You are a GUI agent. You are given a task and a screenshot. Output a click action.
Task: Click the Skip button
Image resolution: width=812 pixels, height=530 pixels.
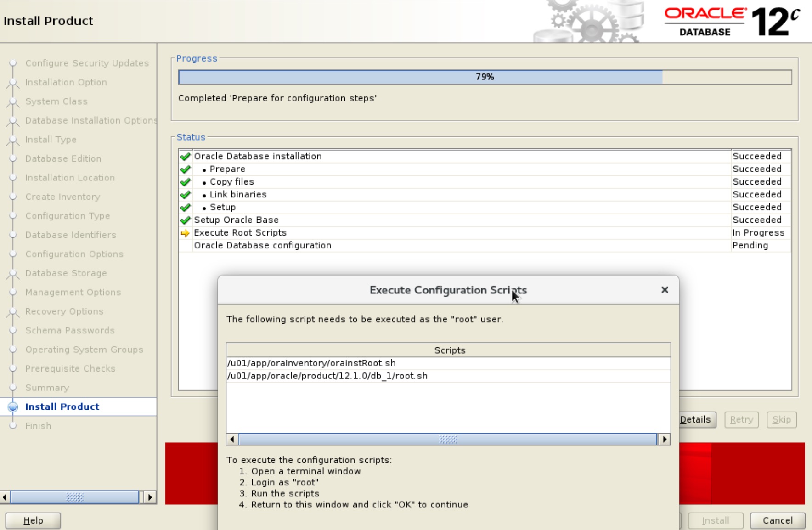click(x=782, y=419)
